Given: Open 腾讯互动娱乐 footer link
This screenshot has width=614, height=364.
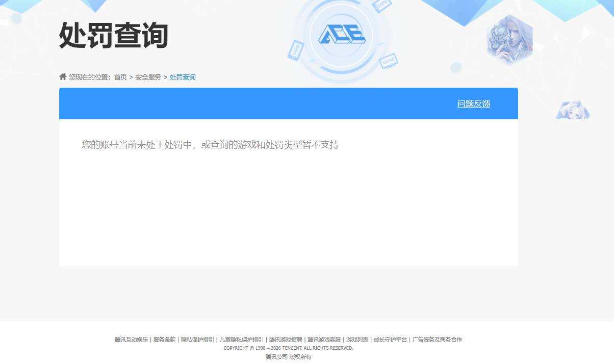Looking at the screenshot, I should point(131,340).
